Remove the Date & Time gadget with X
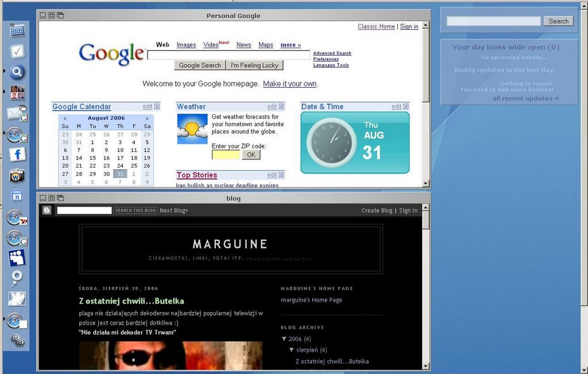588x374 pixels. tap(406, 107)
